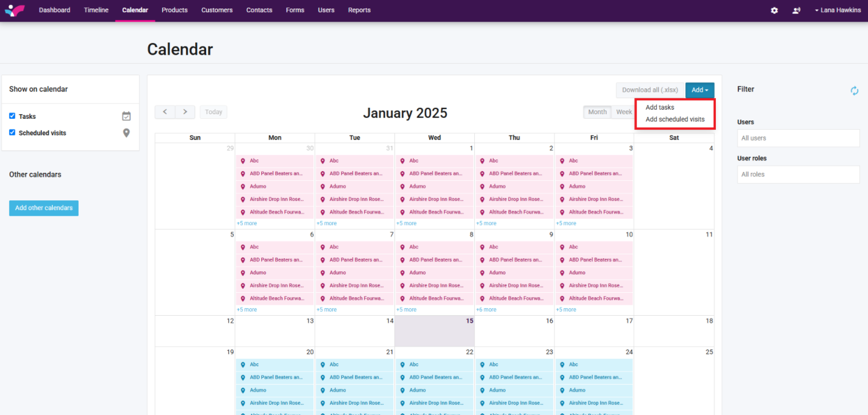Click the refresh icon next to Filter
This screenshot has width=868, height=415.
tap(854, 91)
